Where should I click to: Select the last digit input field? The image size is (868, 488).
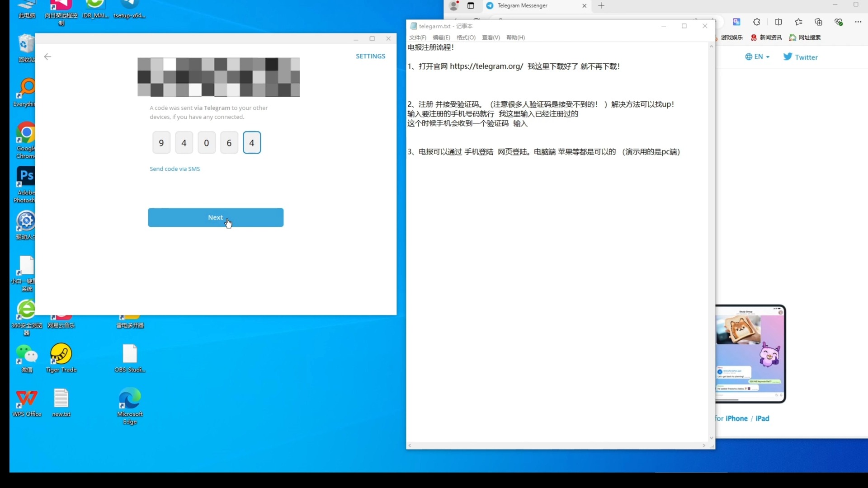tap(251, 142)
